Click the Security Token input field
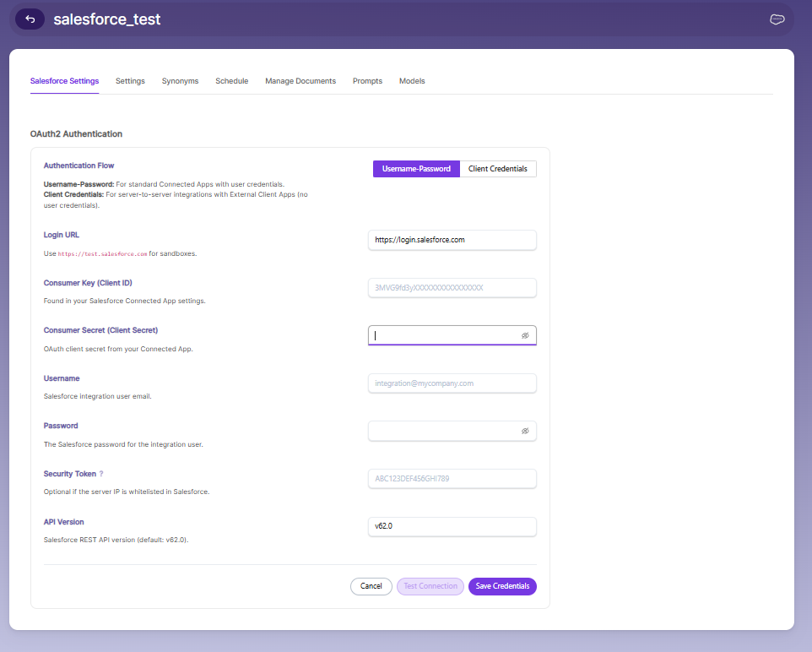812x652 pixels. coord(452,478)
